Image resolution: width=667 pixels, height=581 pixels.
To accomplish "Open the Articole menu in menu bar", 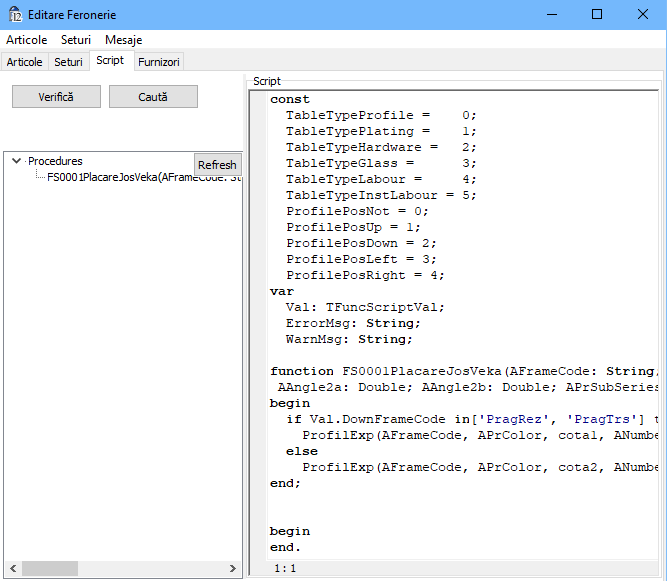I will click(26, 40).
